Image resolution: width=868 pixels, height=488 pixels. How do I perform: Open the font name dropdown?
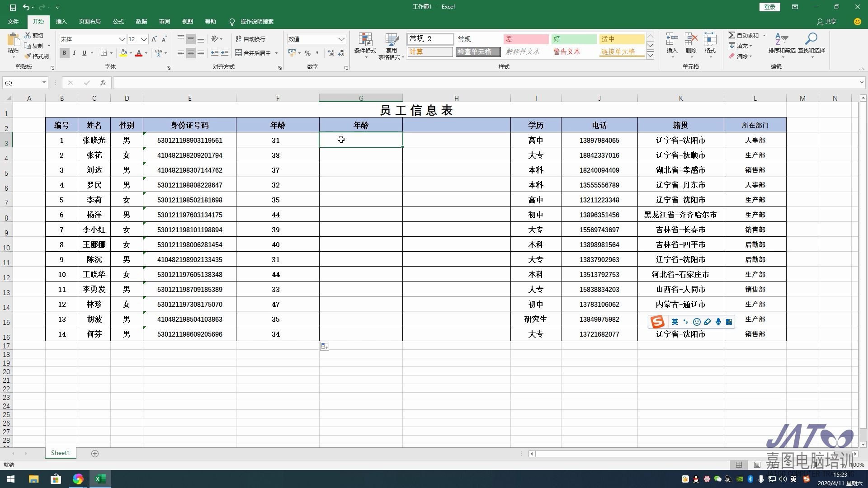(x=122, y=39)
